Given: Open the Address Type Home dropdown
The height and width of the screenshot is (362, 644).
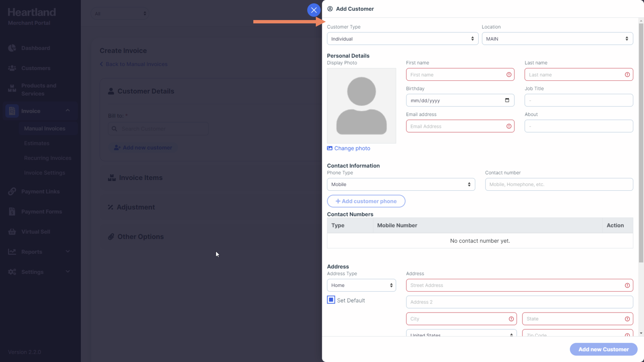Looking at the screenshot, I should pyautogui.click(x=361, y=285).
